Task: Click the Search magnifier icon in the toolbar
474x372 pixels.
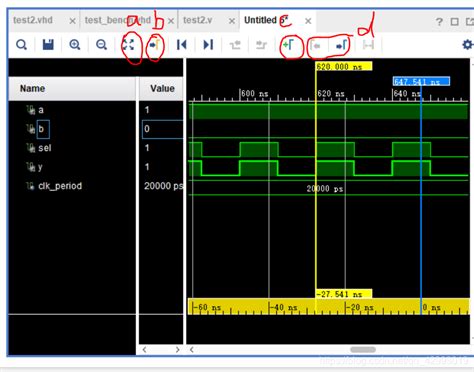Action: [22, 45]
